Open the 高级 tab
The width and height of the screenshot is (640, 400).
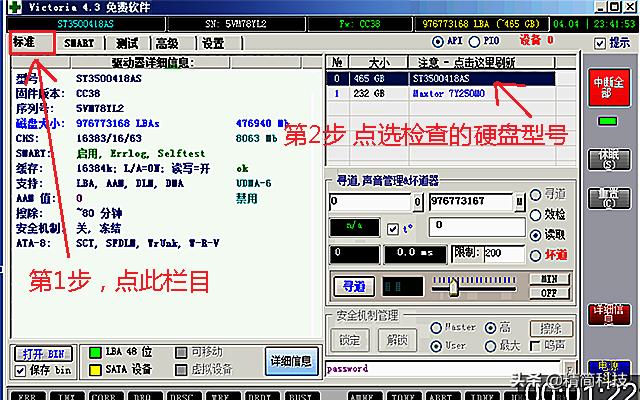click(168, 43)
